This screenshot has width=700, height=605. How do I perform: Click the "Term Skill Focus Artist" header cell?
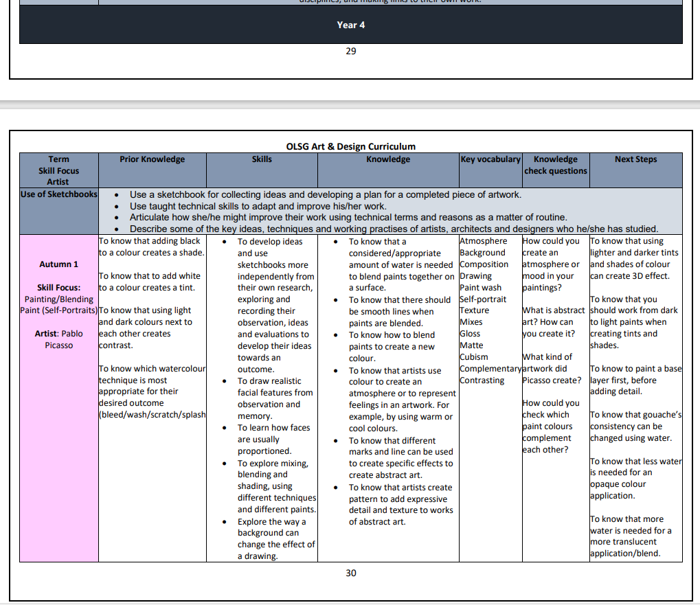click(58, 170)
